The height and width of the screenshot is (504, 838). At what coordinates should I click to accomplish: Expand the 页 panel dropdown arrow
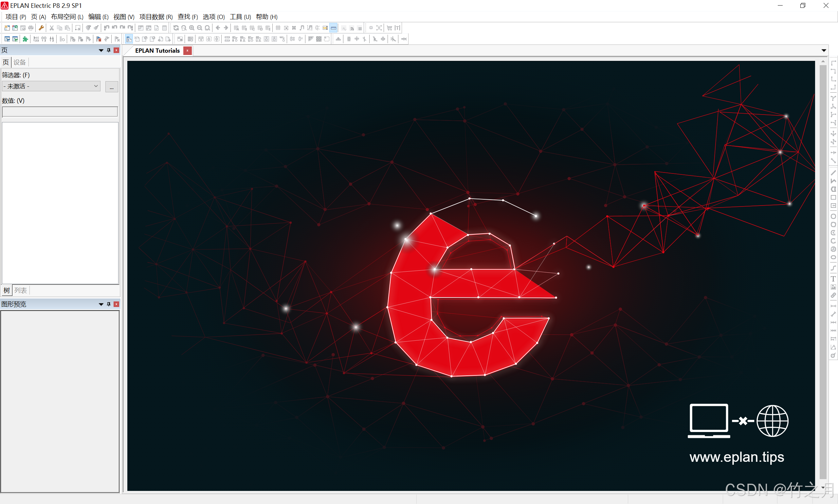[101, 50]
